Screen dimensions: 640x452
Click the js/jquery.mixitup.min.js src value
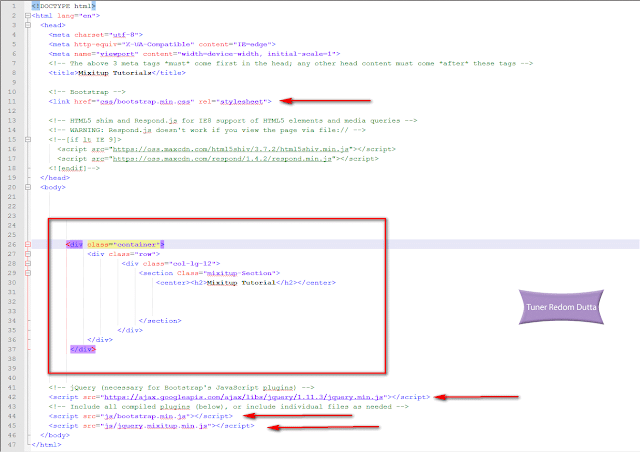(x=156, y=425)
